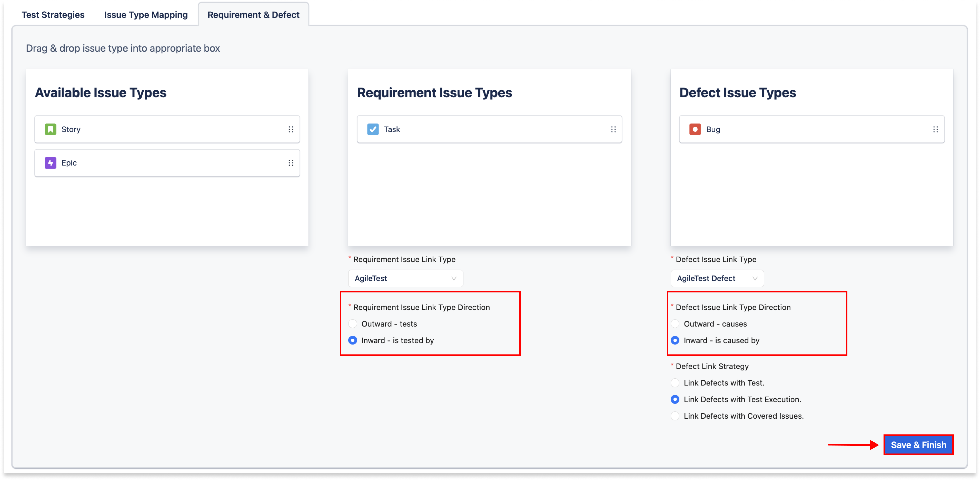Grab the drag handle on the Task card
This screenshot has height=480, width=980.
(x=613, y=129)
